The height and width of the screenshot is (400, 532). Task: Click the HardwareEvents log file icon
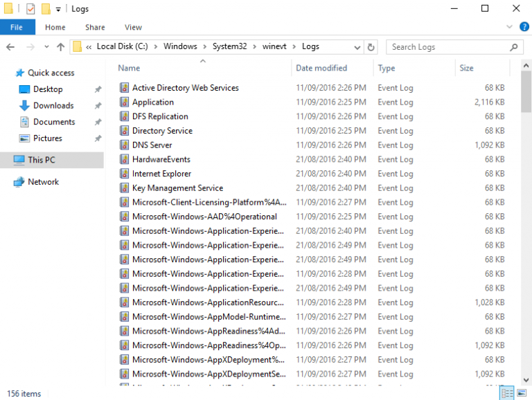pos(124,159)
